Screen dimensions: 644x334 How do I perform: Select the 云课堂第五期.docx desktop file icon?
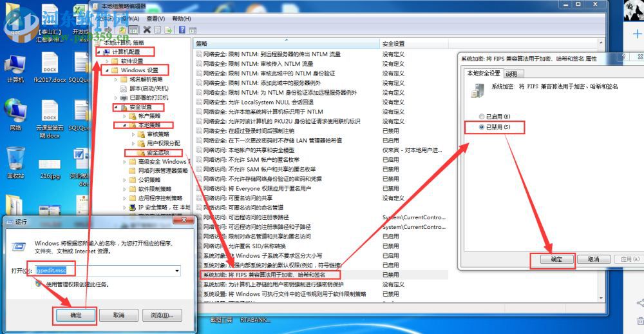point(50,119)
